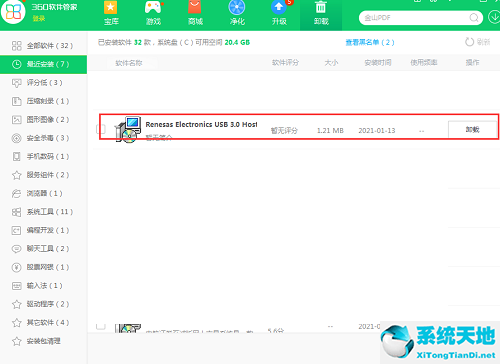
Task: Select the 全部软件 (32) category
Action: (x=43, y=46)
